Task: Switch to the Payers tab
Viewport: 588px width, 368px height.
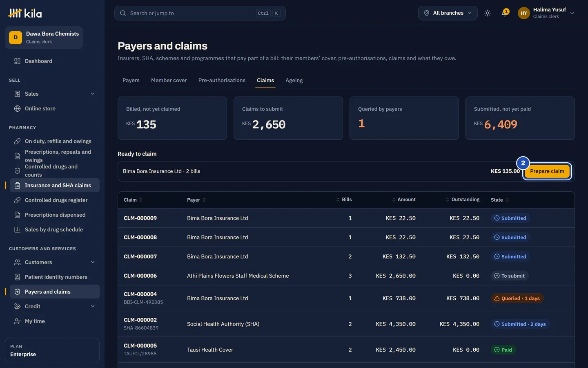Action: click(x=131, y=80)
